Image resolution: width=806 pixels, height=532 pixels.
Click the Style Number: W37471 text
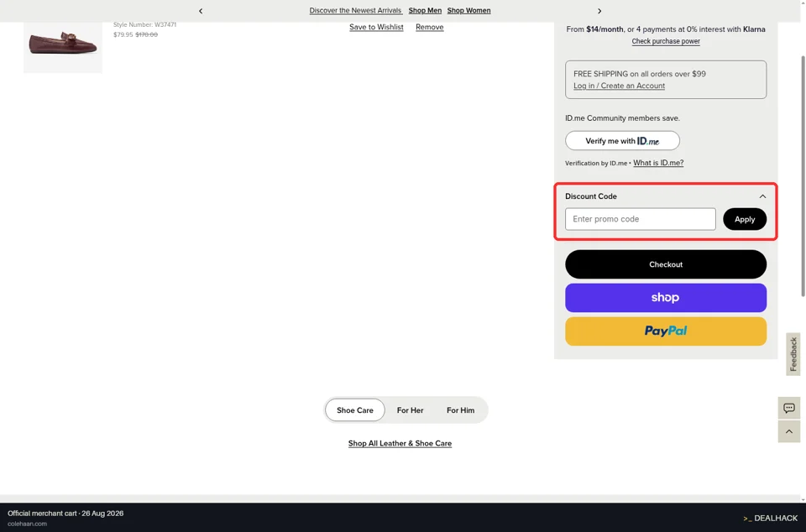click(145, 24)
